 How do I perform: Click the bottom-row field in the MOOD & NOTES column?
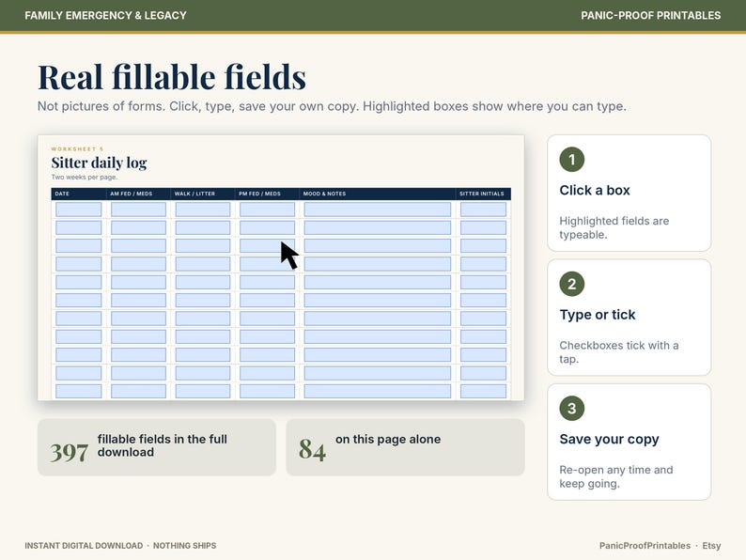pos(378,391)
